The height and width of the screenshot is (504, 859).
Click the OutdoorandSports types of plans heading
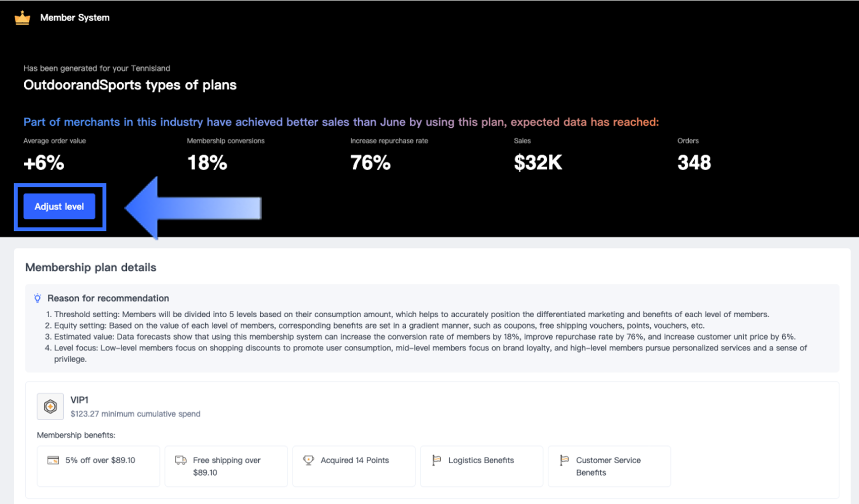pos(130,85)
